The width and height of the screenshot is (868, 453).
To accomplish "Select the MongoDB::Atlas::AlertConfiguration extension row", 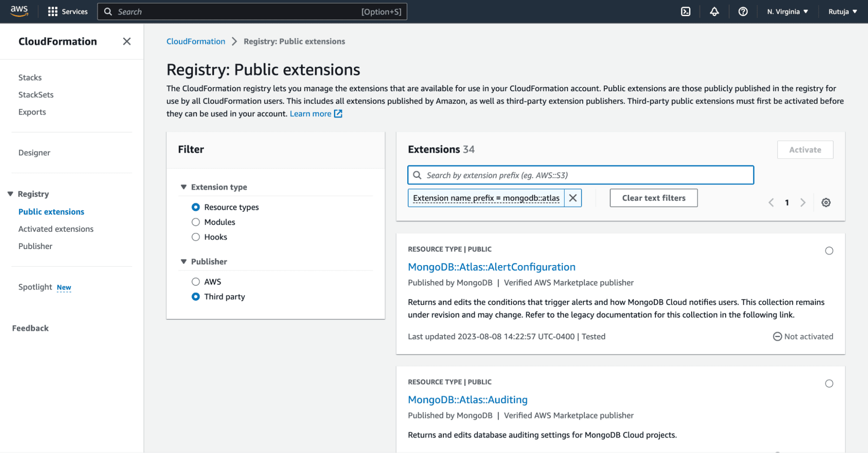I will point(828,250).
